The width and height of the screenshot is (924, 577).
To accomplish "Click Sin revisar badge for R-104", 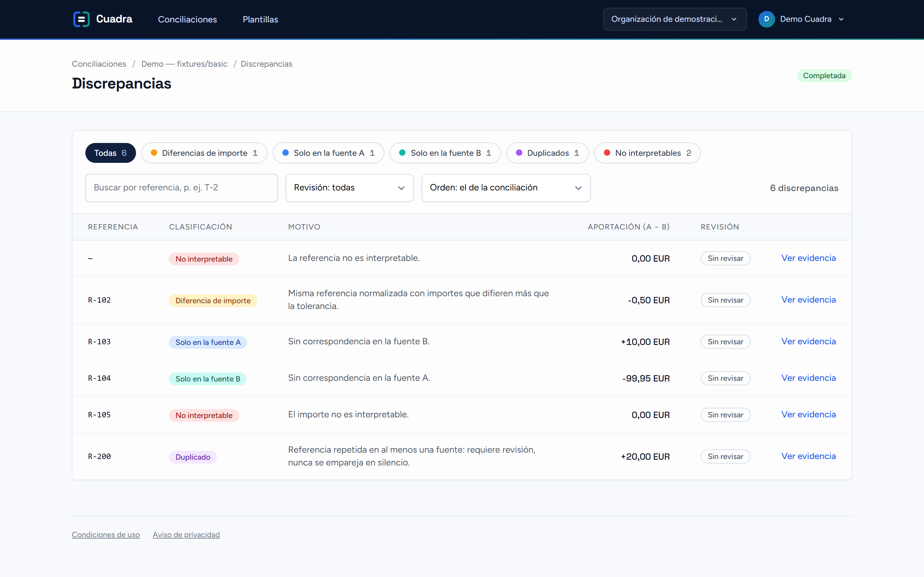I will point(725,378).
